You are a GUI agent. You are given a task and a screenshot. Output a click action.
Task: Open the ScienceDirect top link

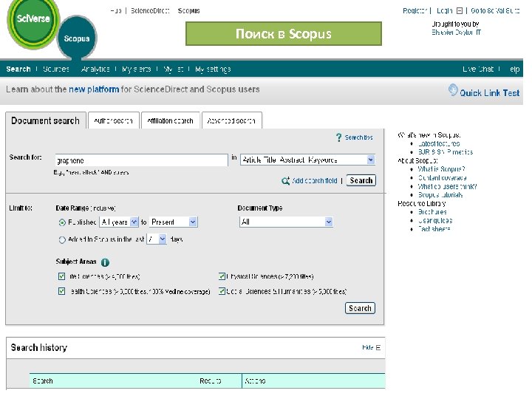150,11
